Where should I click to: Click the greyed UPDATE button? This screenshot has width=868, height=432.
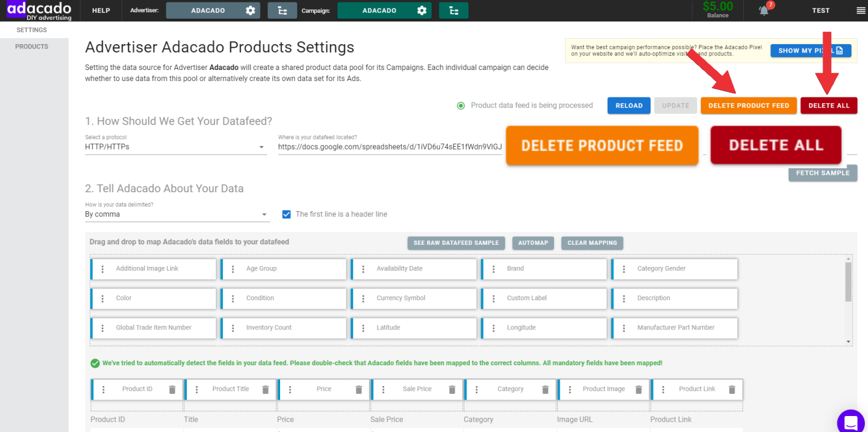[x=676, y=106]
